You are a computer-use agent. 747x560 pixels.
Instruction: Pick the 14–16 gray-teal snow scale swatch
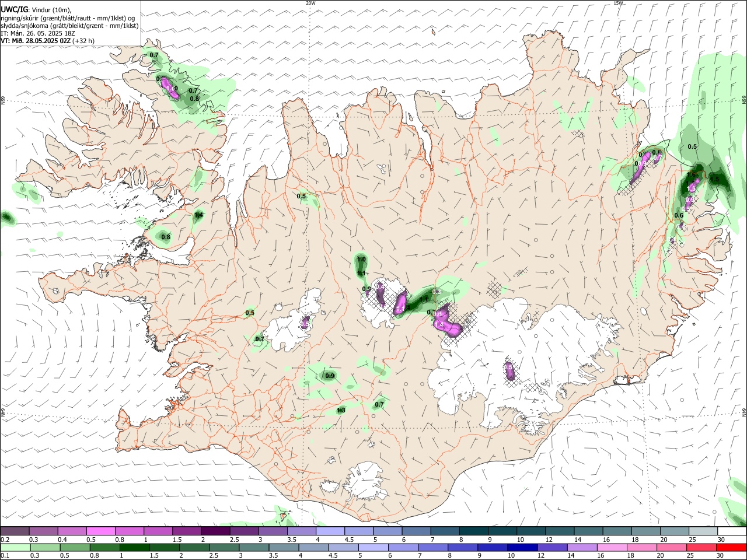(x=587, y=531)
